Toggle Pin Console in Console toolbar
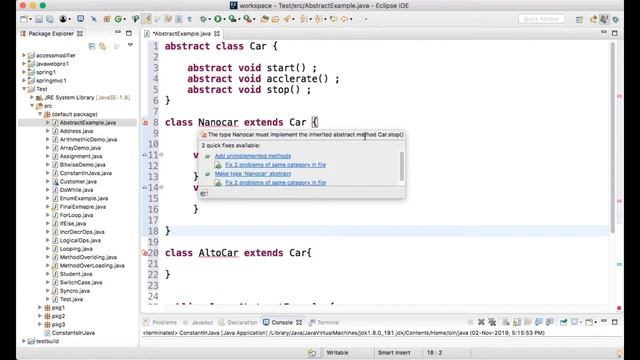Viewport: 640px width, 360px height. pyautogui.click(x=564, y=322)
